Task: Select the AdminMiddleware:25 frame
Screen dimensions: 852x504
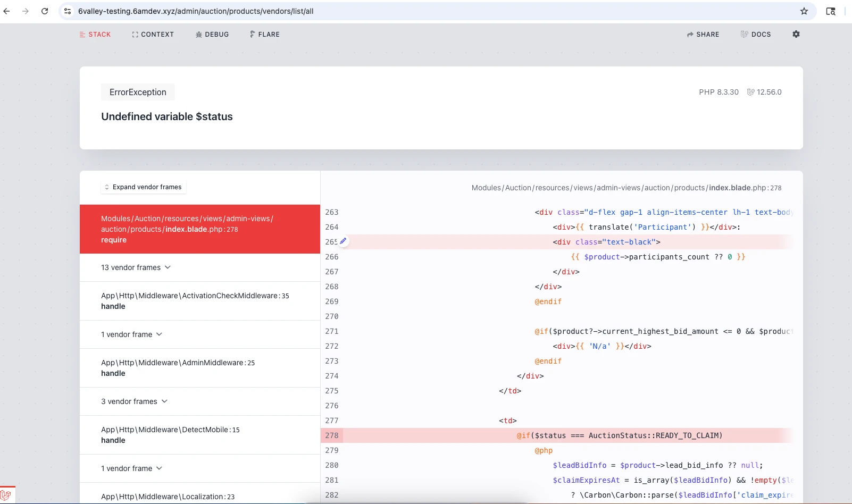Action: (200, 368)
